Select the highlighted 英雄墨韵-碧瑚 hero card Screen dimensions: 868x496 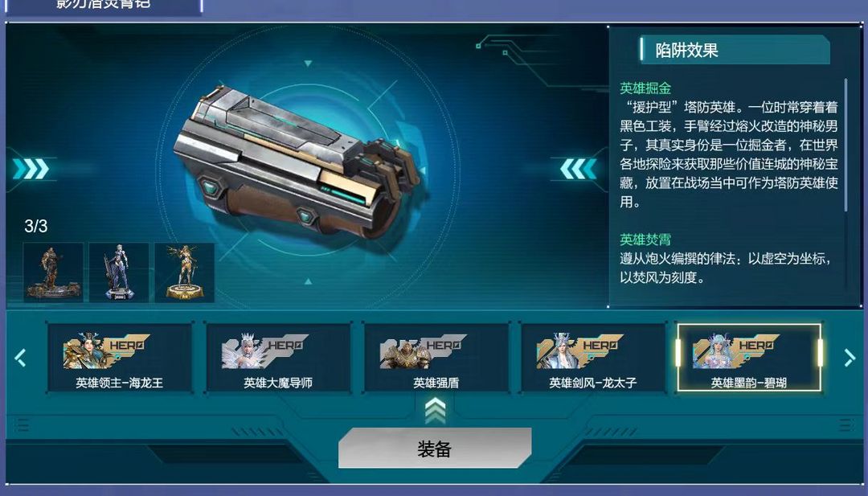pos(749,359)
